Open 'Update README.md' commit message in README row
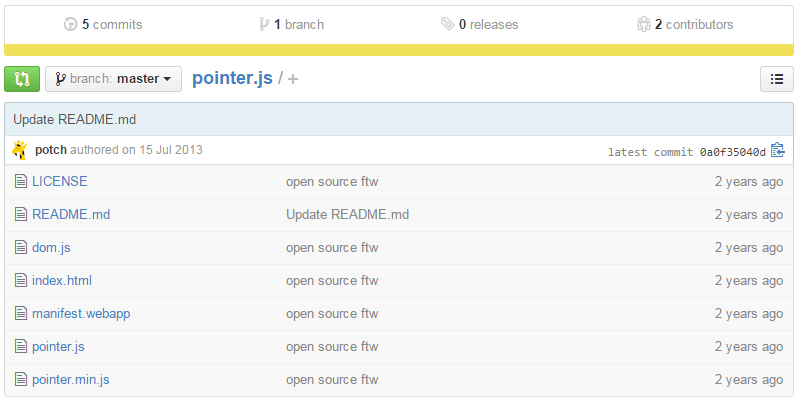Image resolution: width=800 pixels, height=400 pixels. [x=347, y=215]
